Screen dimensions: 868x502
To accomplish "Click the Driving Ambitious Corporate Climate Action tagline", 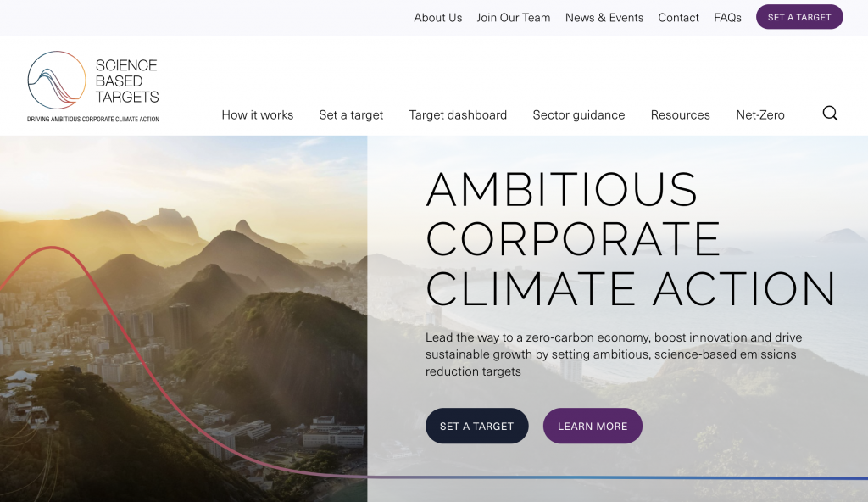I will (x=93, y=120).
